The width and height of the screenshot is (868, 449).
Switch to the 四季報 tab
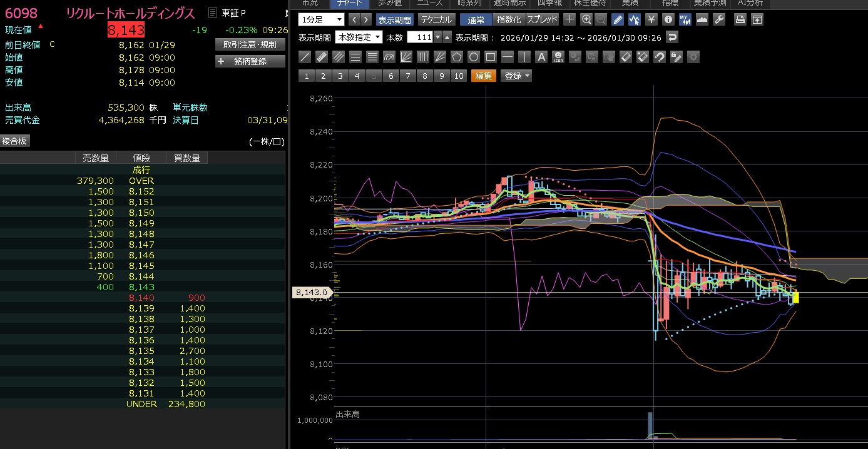[x=546, y=3]
